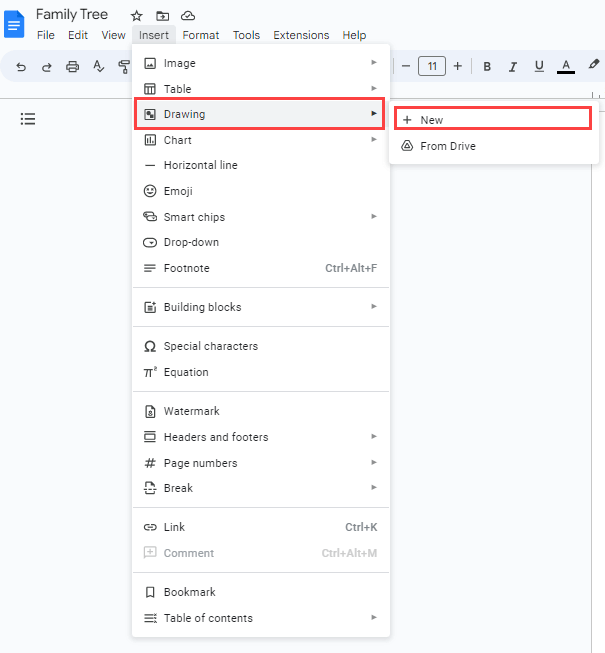Screen dimensions: 605x653
Task: Star the Family Tree document
Action: (x=137, y=16)
